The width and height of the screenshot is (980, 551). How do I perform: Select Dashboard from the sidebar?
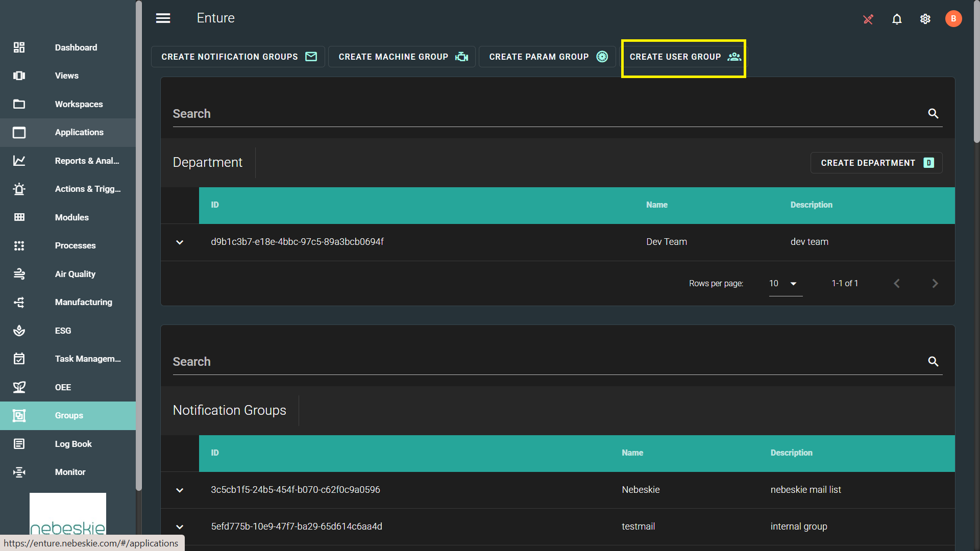coord(76,47)
